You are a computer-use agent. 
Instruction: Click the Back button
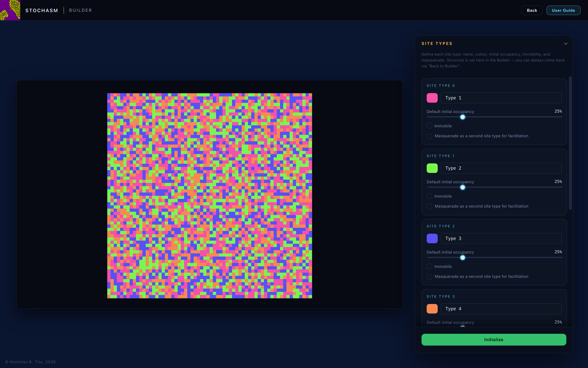(x=532, y=10)
